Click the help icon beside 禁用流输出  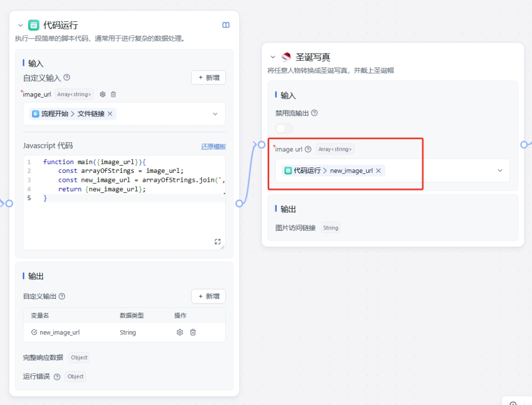click(x=314, y=113)
